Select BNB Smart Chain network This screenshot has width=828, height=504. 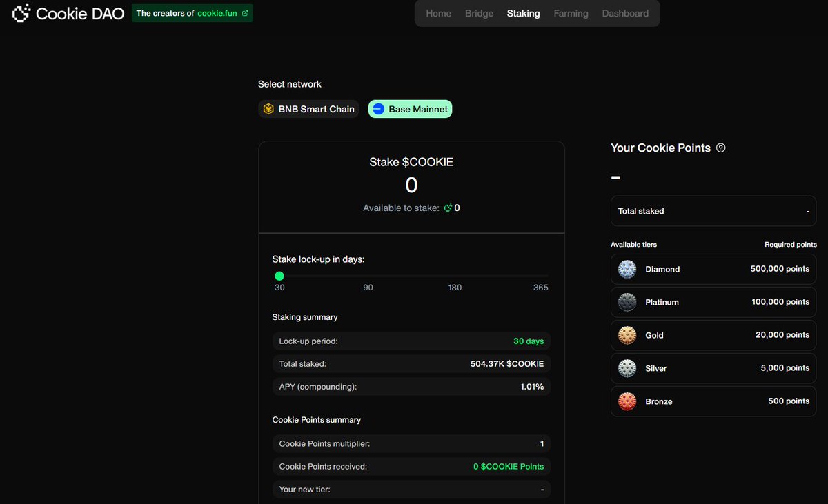(309, 109)
